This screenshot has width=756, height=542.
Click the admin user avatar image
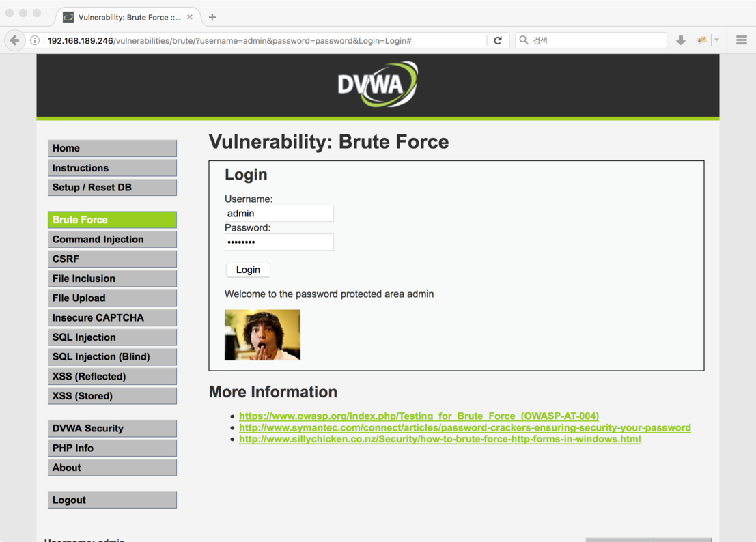[262, 335]
